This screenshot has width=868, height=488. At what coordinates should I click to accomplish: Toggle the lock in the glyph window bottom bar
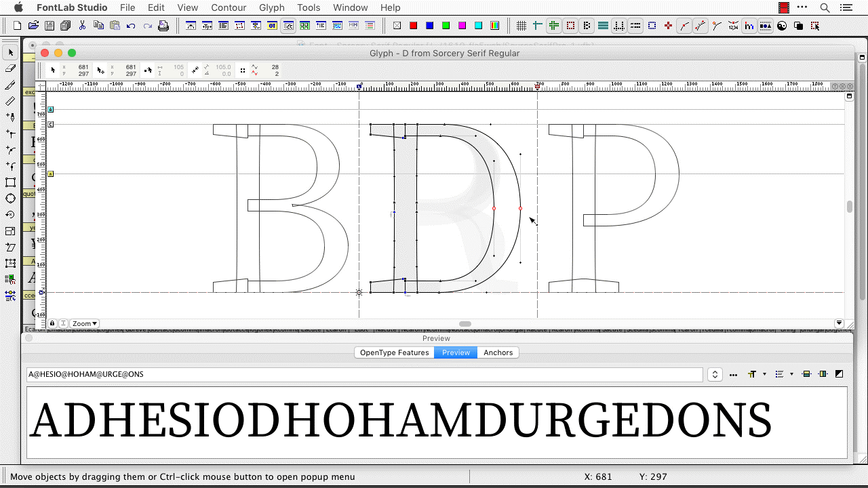pos(52,323)
